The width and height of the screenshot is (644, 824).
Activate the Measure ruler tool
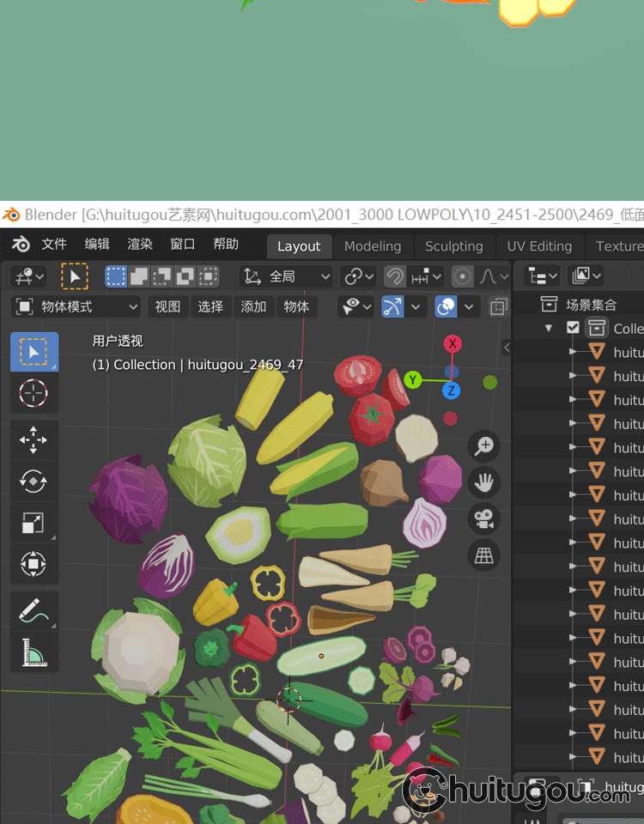(33, 652)
